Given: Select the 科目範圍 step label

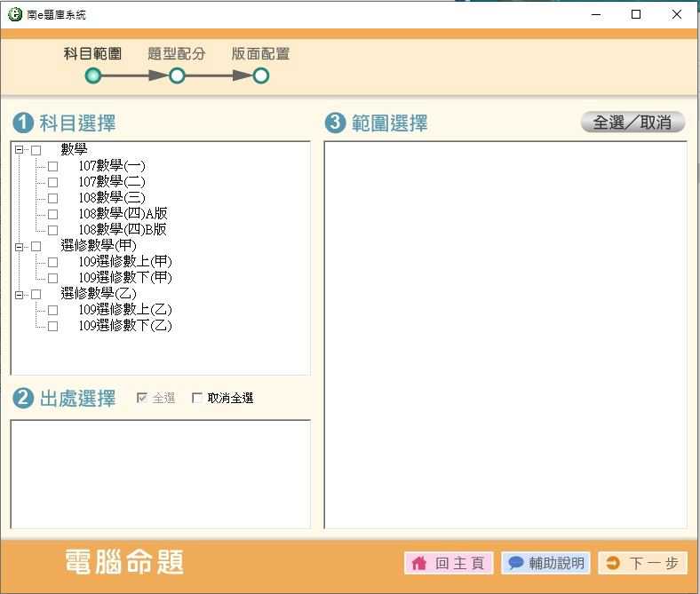Looking at the screenshot, I should click(93, 54).
